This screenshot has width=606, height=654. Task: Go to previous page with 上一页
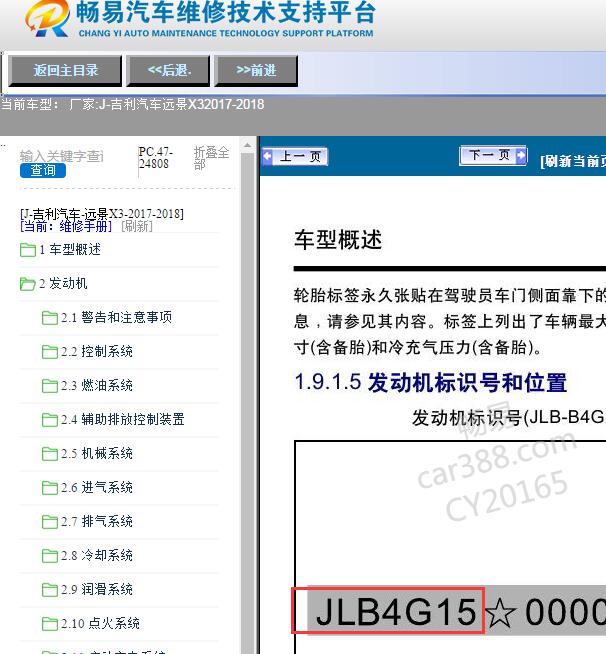(x=295, y=157)
